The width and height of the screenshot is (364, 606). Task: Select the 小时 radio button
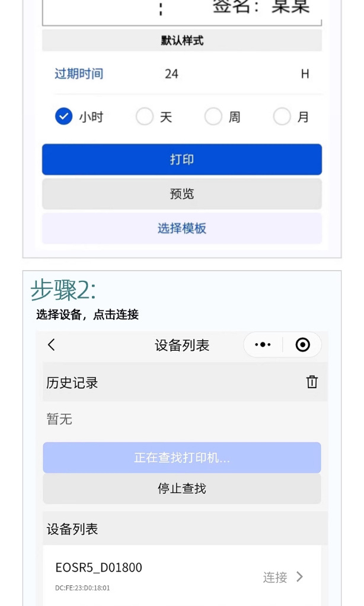tap(63, 116)
